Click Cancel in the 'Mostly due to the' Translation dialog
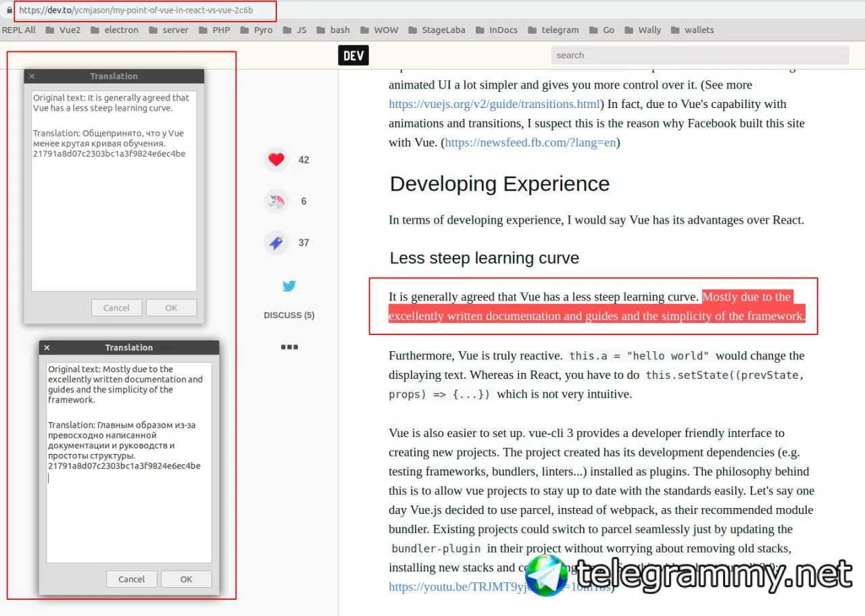The width and height of the screenshot is (865, 616). pos(131,580)
